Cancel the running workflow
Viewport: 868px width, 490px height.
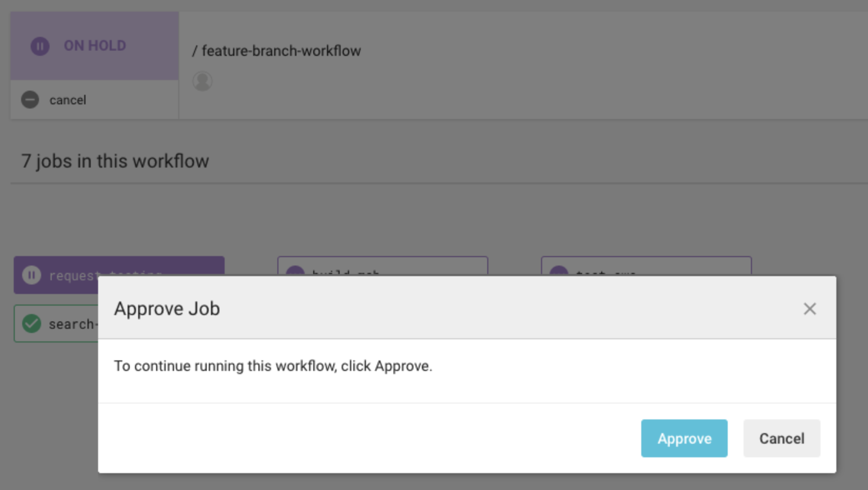pyautogui.click(x=67, y=100)
